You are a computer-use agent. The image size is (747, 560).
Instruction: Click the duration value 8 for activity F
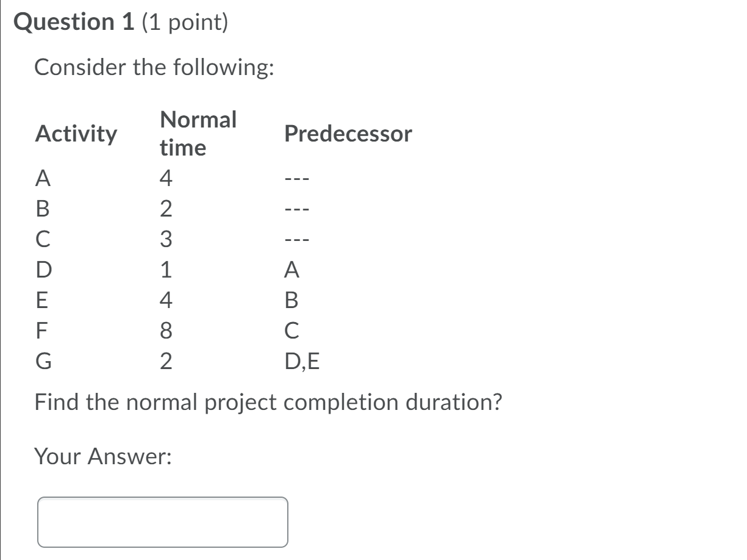166,329
